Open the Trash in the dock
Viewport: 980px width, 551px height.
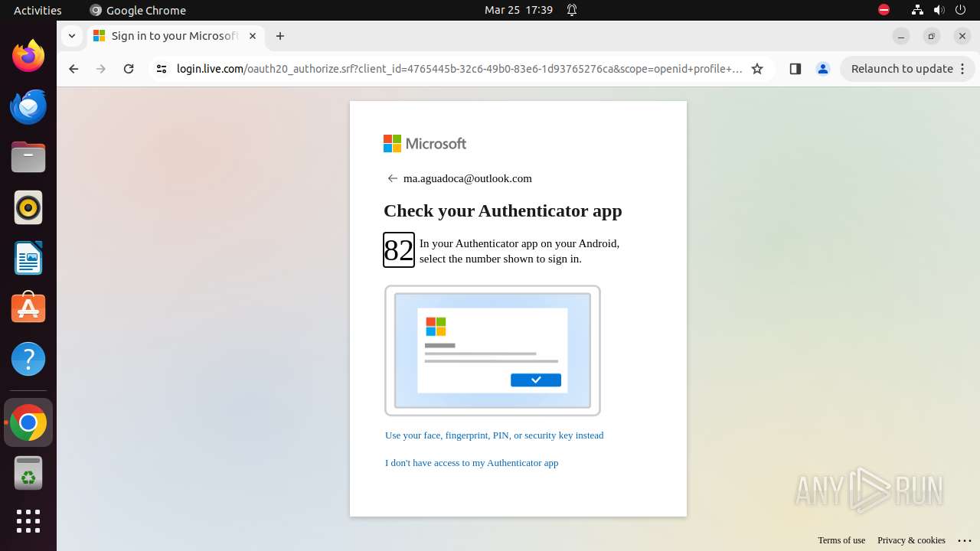point(28,473)
